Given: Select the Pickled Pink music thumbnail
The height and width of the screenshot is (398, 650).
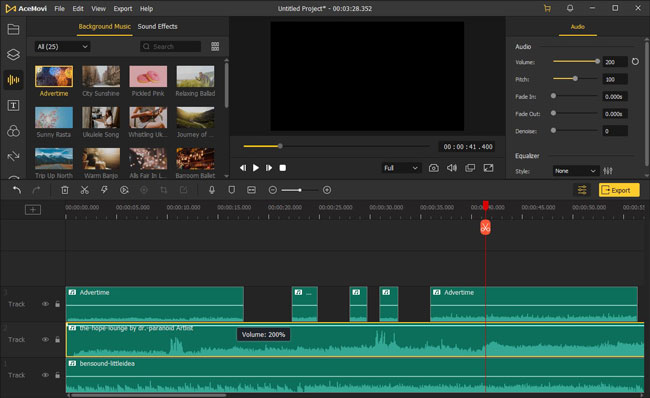Looking at the screenshot, I should tap(148, 76).
